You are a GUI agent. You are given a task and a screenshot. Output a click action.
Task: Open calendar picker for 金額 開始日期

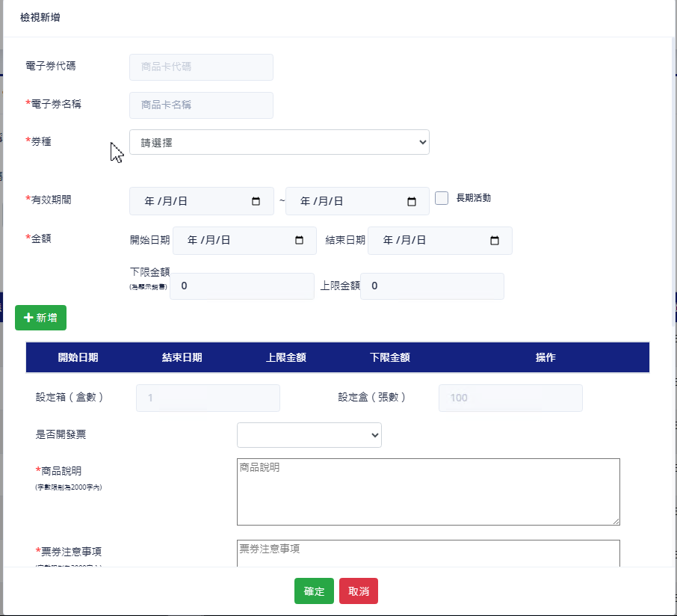point(301,241)
